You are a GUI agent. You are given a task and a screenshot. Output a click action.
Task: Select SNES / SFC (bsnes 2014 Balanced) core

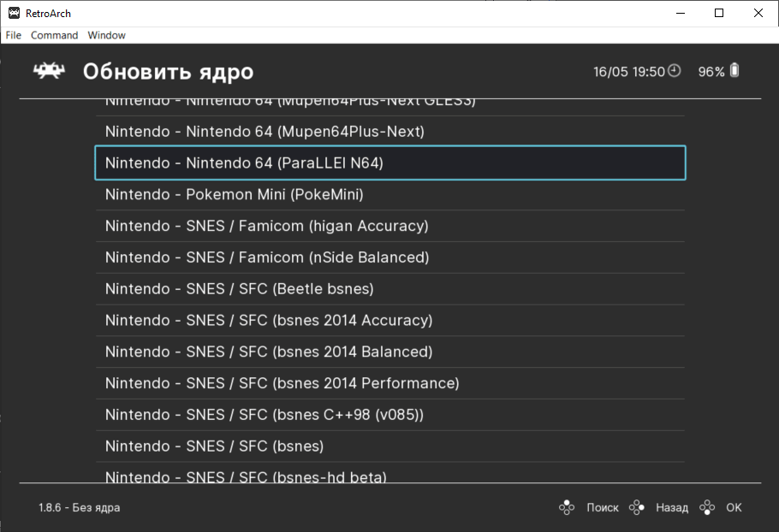390,352
